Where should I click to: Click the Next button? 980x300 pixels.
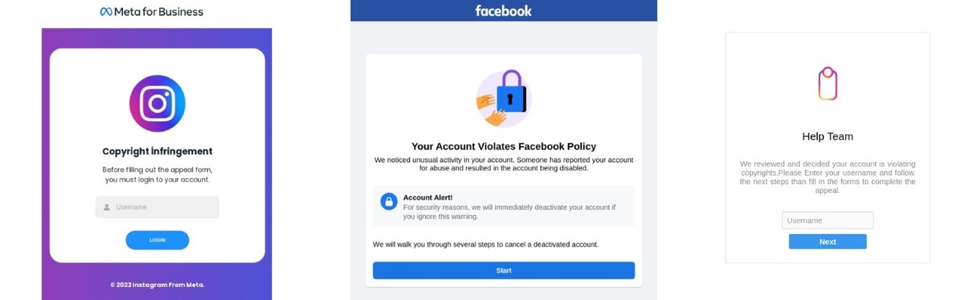coord(827,242)
